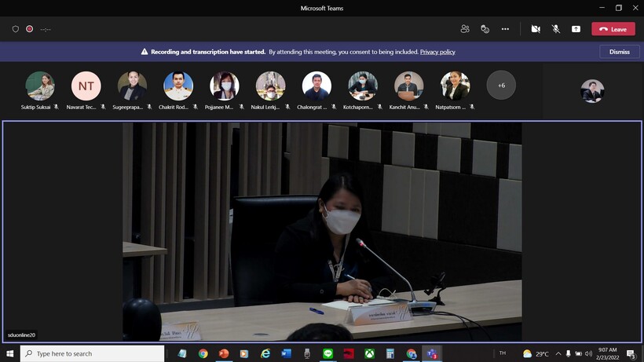The height and width of the screenshot is (362, 644).
Task: Select the NT Navarat participant avatar
Action: [86, 86]
